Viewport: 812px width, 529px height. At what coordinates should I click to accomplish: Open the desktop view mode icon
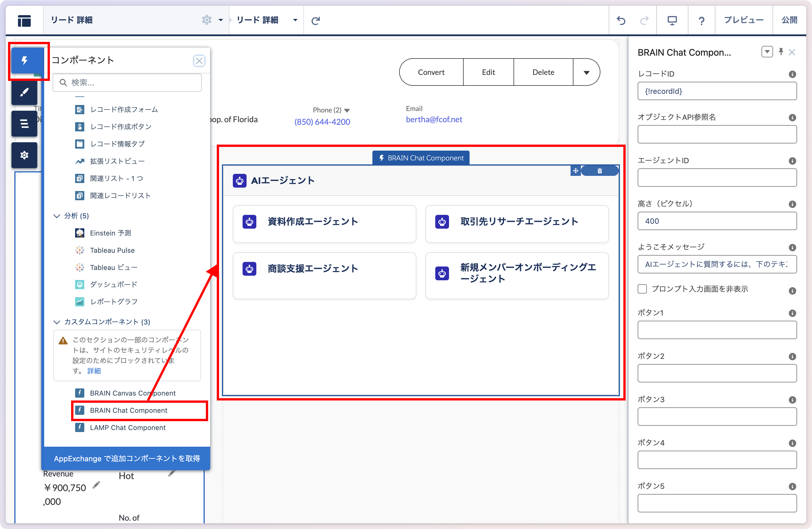pos(672,20)
